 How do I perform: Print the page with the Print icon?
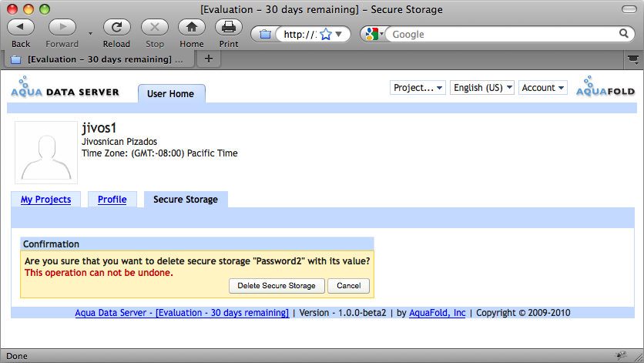coord(229,28)
